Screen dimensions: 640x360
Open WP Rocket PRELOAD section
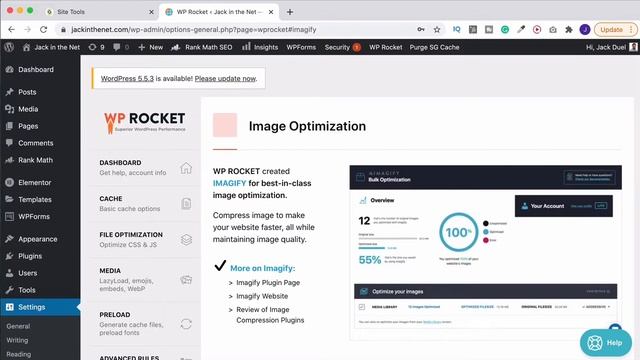tap(145, 324)
